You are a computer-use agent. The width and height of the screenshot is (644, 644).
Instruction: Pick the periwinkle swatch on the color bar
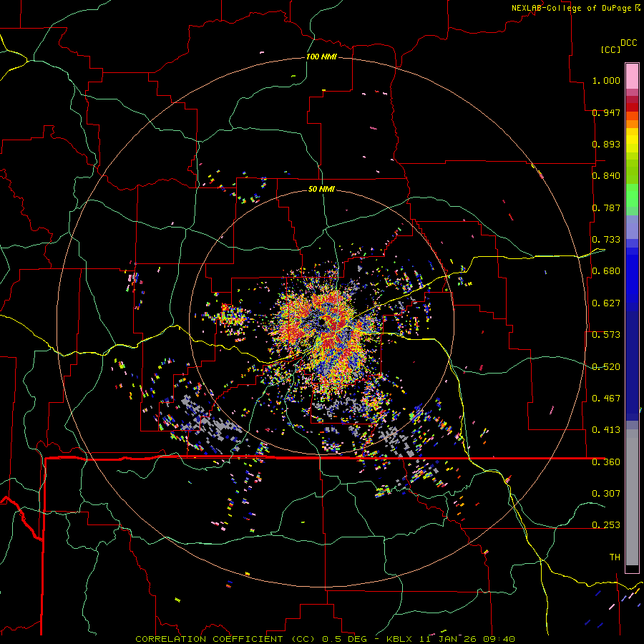(632, 228)
